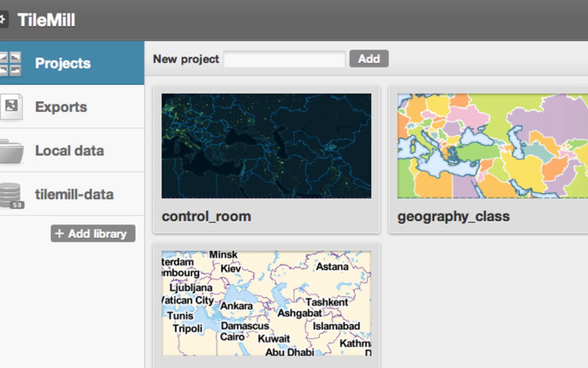Click the Exports page icon

coord(11,107)
